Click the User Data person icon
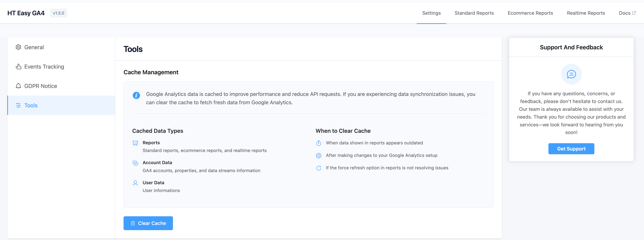The height and width of the screenshot is (240, 644). click(135, 183)
